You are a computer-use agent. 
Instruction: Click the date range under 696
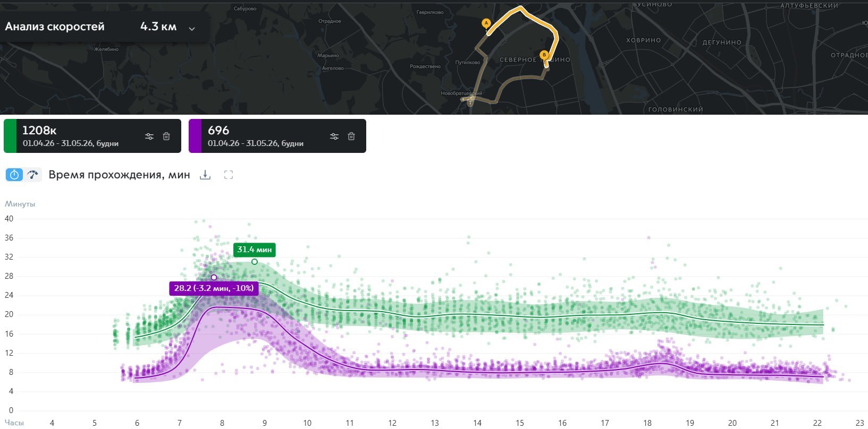256,143
